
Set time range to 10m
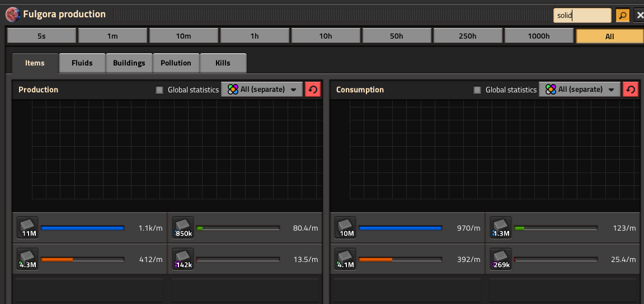(x=184, y=36)
